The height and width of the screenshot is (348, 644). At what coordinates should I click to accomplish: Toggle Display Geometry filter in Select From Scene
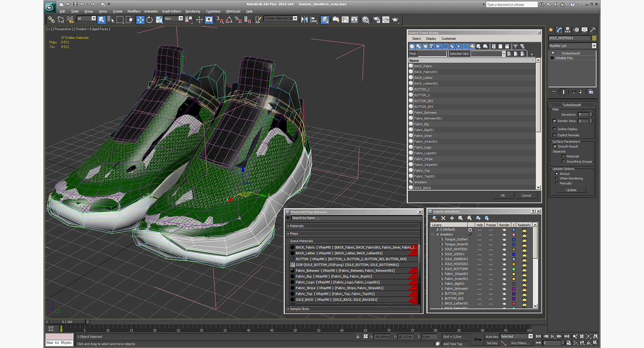coord(412,46)
